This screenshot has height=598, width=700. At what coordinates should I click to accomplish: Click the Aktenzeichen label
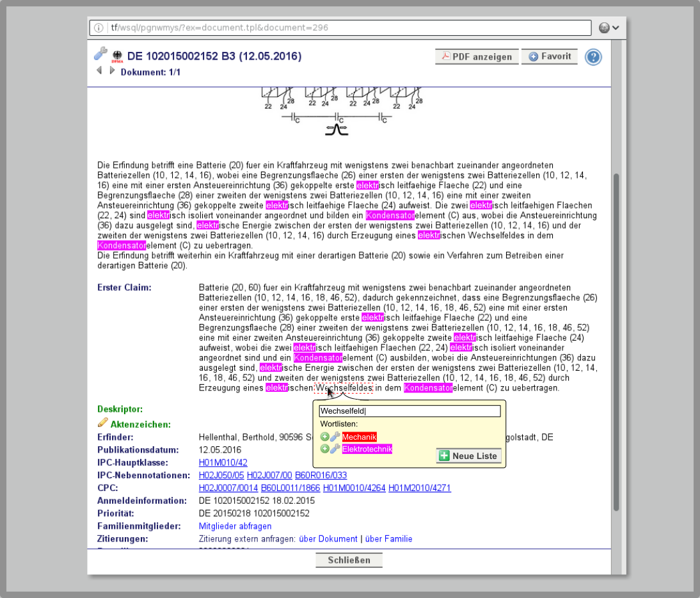click(x=141, y=424)
